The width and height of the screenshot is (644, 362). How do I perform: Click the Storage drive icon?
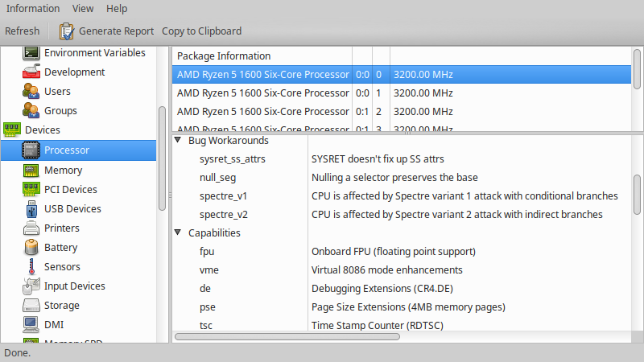tap(31, 306)
